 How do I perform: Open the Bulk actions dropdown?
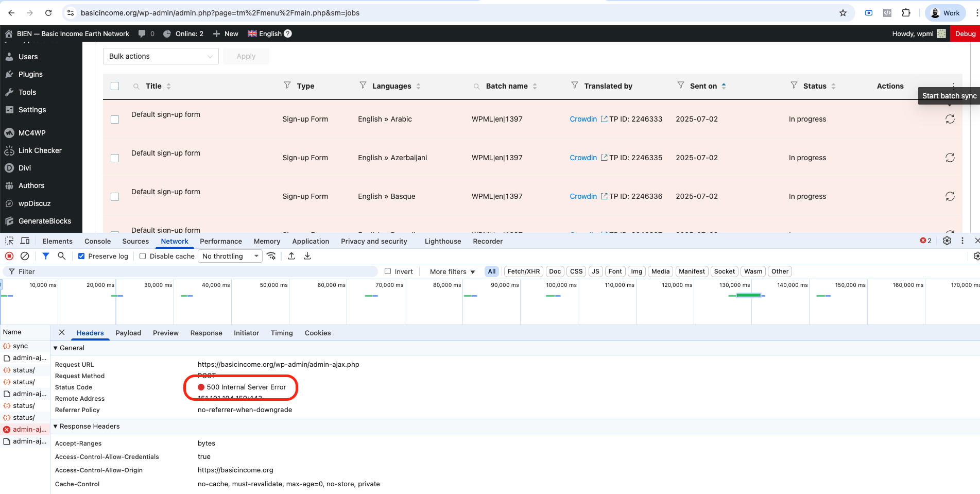pos(161,56)
